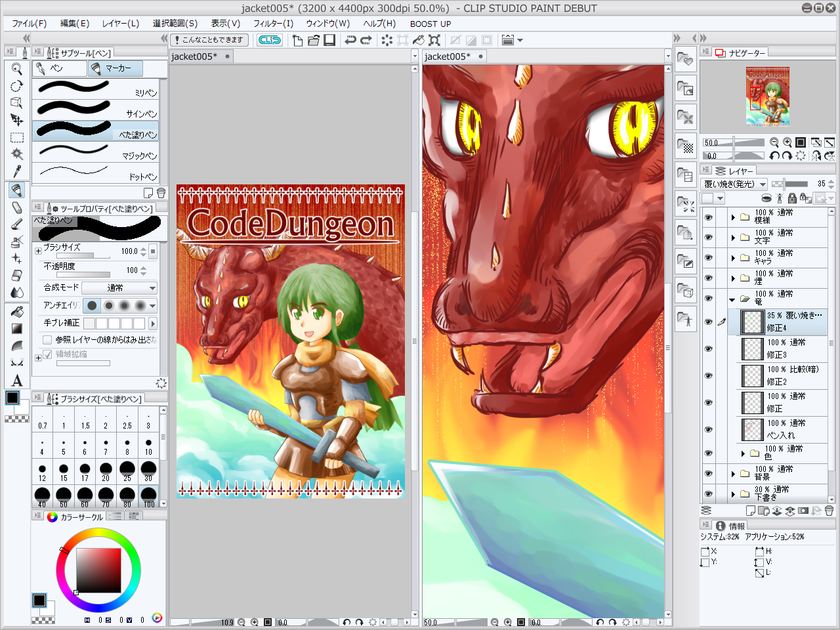This screenshot has width=840, height=630.
Task: Click the toolbar fill bucket icon
Action: [418, 40]
